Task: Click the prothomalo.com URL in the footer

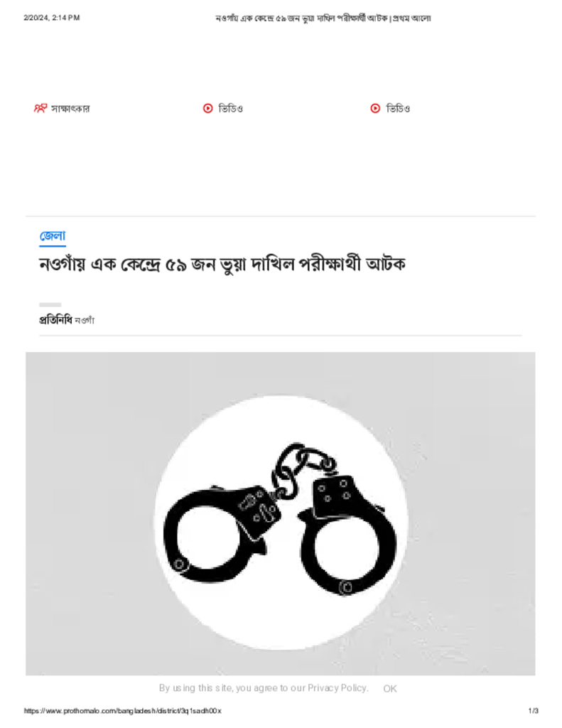Action: coord(122,711)
